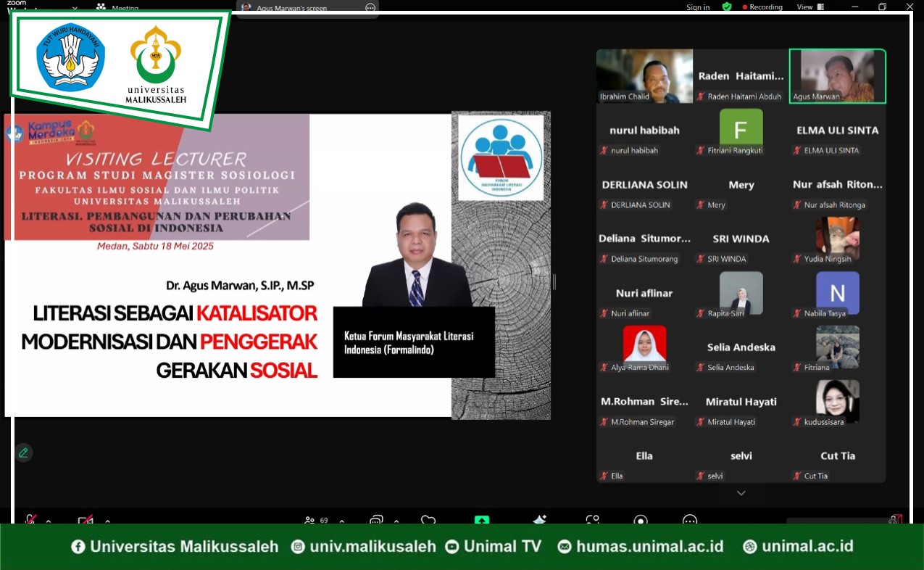Viewport: 924px width, 570px height.
Task: Click the Participants icon showing 69
Action: coord(310,520)
